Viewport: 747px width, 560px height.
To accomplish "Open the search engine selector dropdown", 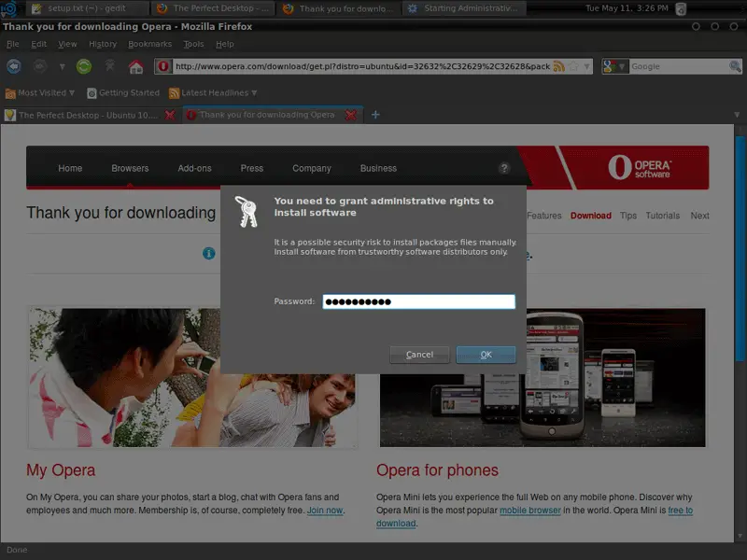I will [615, 66].
